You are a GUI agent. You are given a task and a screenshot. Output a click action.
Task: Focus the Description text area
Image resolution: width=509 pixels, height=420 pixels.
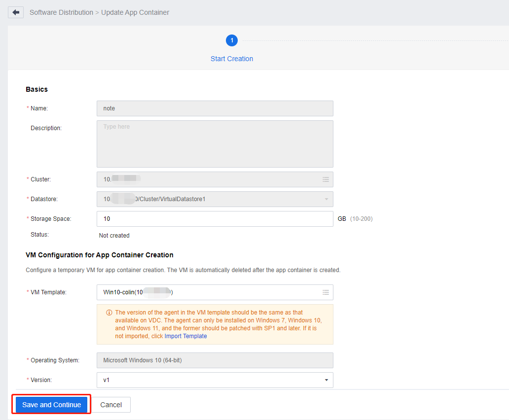(x=215, y=144)
